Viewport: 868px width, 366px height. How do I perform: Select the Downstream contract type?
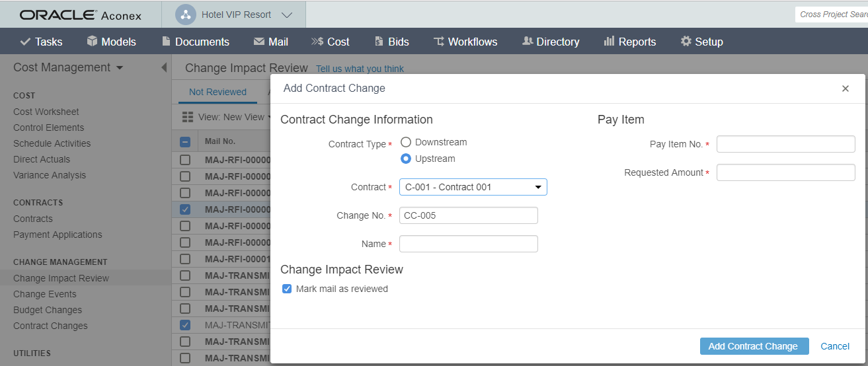406,142
